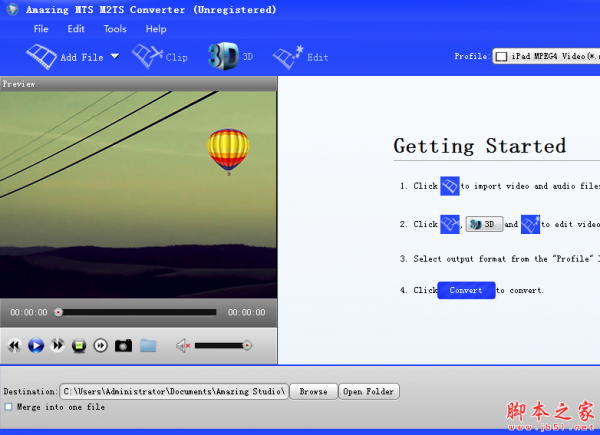Click the Destination path field

coord(174,391)
